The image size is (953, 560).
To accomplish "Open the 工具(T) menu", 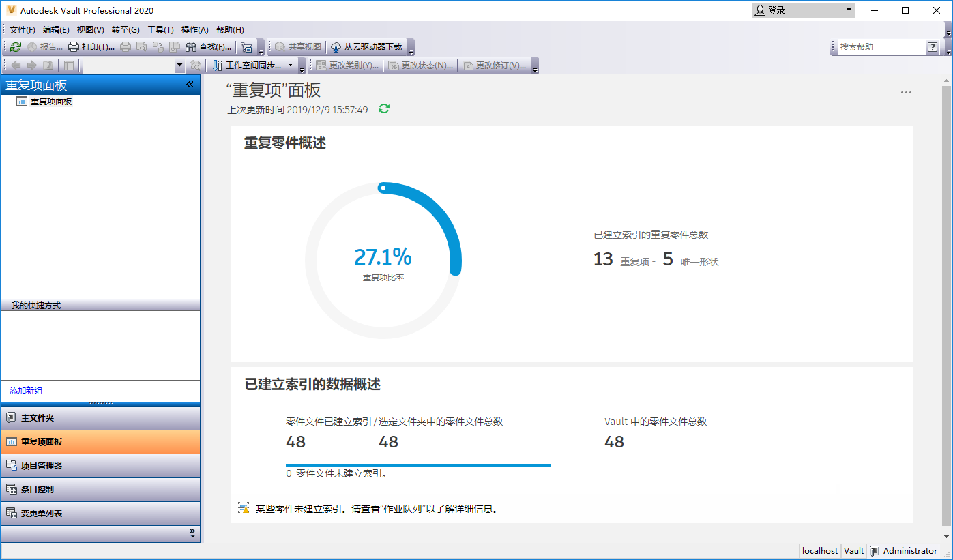I will coord(160,30).
